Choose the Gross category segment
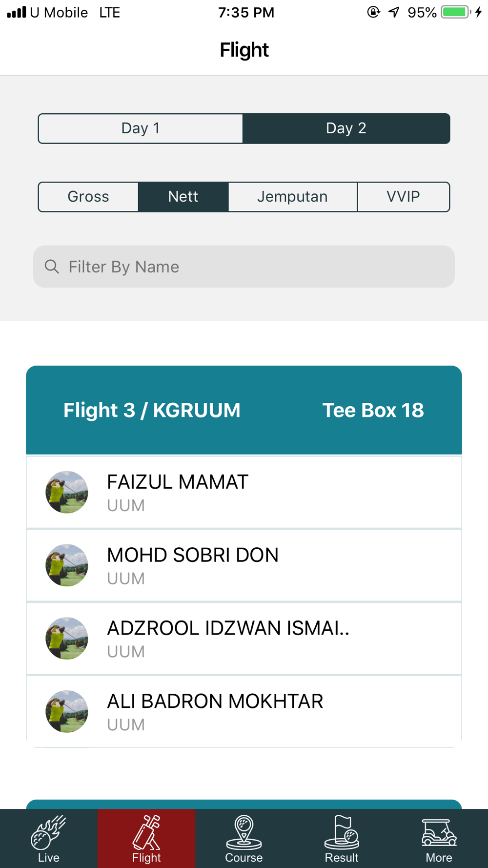Image resolution: width=488 pixels, height=868 pixels. 88,197
